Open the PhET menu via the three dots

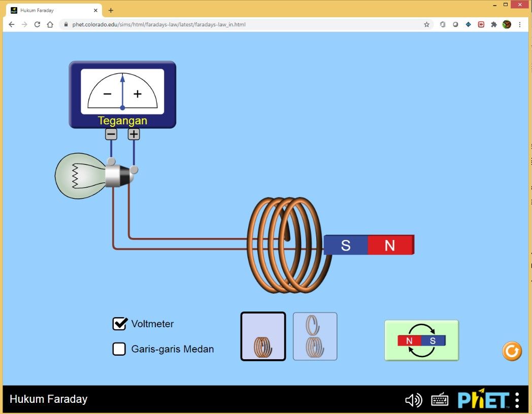click(516, 400)
